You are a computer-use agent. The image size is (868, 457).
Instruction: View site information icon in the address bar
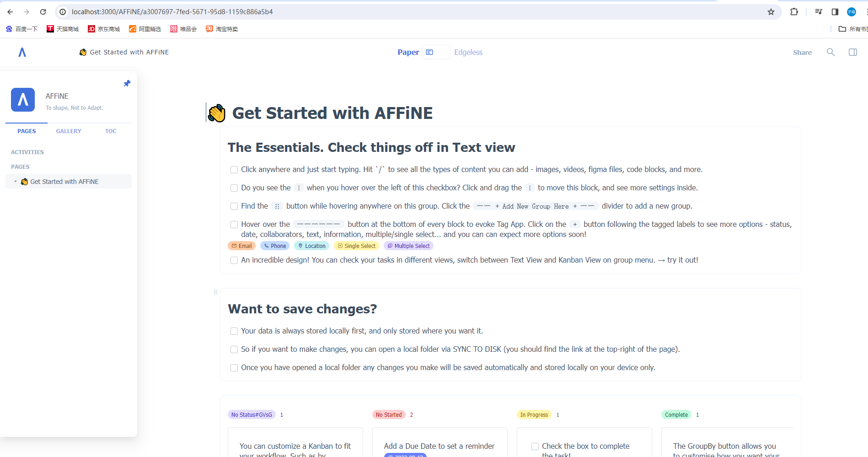tap(63, 12)
